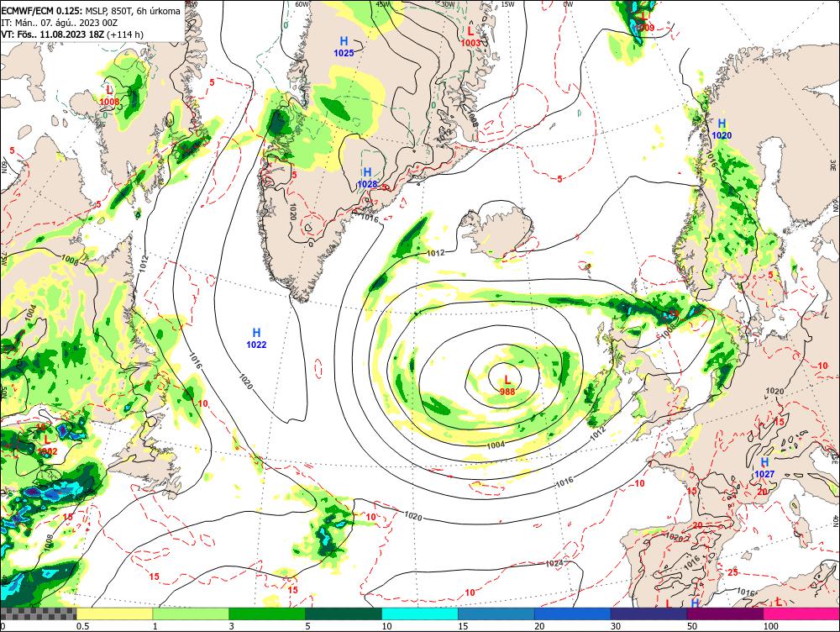This screenshot has height=632, width=840.
Task: Click the '25' temperature label over Spain
Action: pos(732,572)
